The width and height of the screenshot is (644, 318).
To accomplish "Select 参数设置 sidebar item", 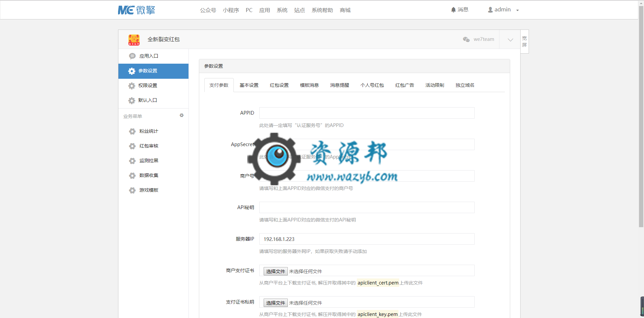I will 153,71.
